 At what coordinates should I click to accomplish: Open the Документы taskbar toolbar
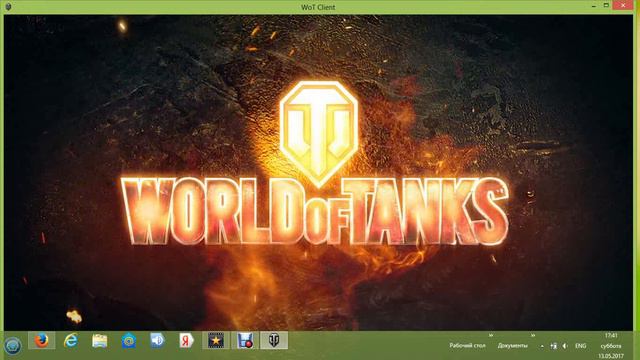[512, 346]
